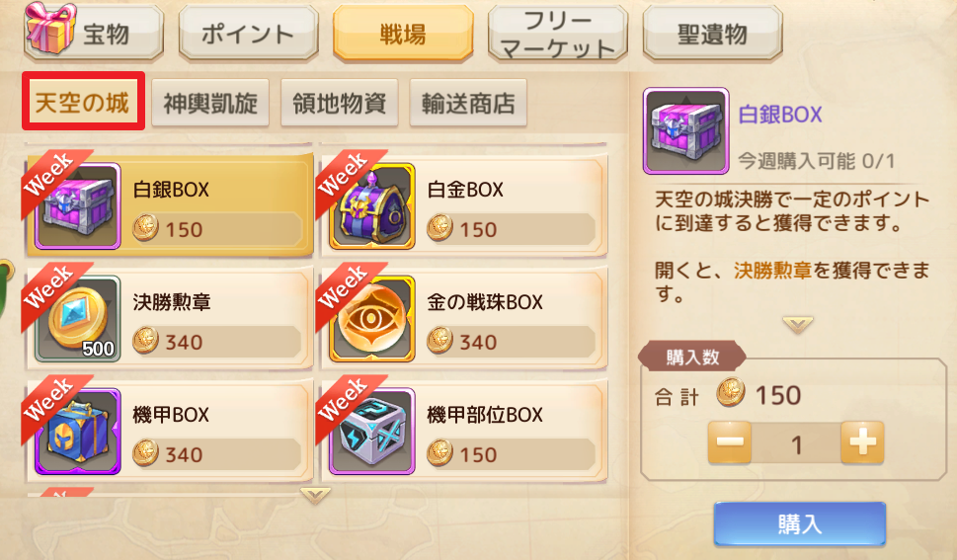
Task: Open the 輸送商店 sub-tab
Action: pyautogui.click(x=468, y=103)
